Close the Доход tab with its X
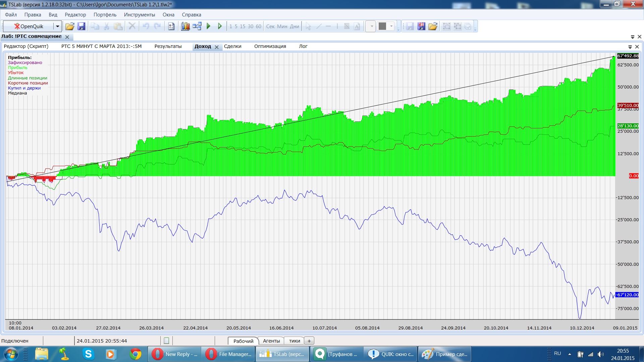The height and width of the screenshot is (362, 644). [217, 47]
